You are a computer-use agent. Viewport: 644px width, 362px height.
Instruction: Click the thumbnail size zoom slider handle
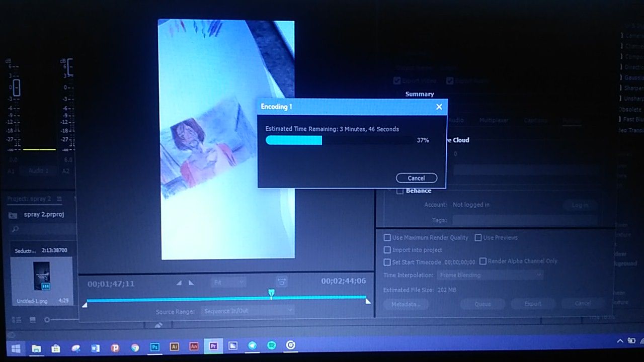point(47,320)
